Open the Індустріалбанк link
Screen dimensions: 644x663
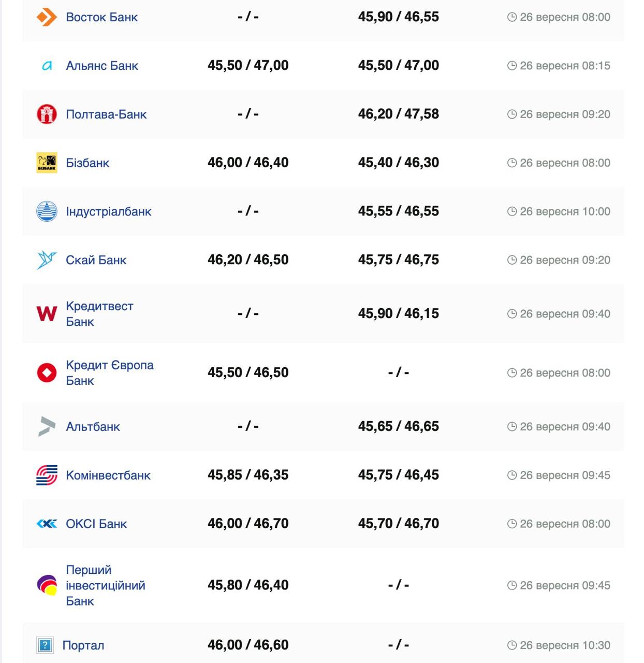(109, 211)
